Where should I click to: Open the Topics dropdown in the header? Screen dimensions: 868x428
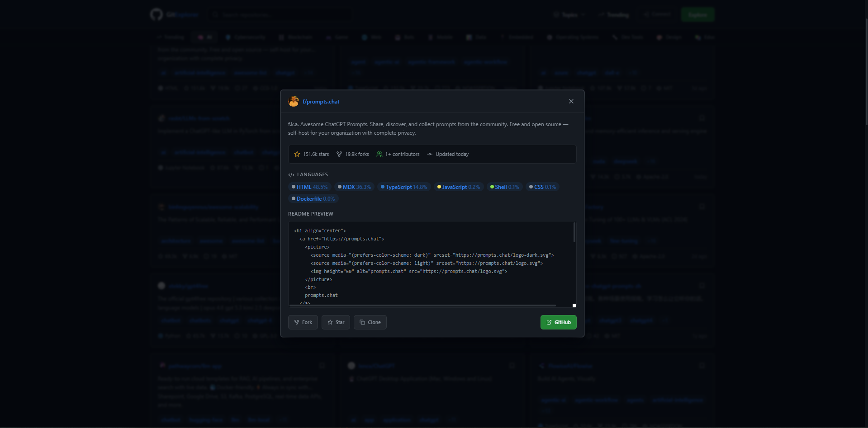569,14
